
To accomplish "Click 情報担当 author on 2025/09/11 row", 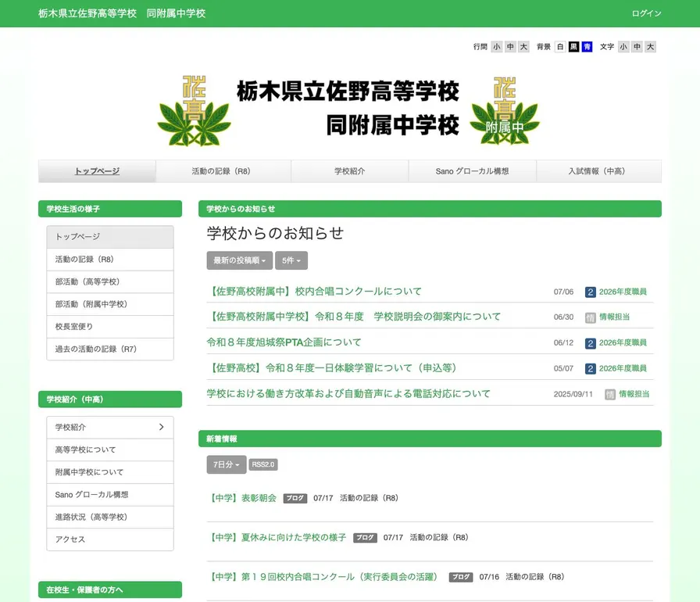I will click(x=634, y=394).
